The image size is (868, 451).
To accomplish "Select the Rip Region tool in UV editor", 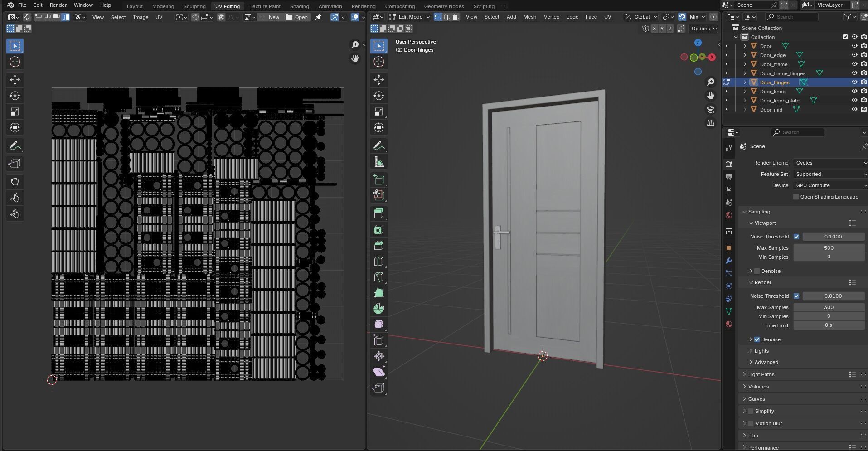I will coord(15,164).
